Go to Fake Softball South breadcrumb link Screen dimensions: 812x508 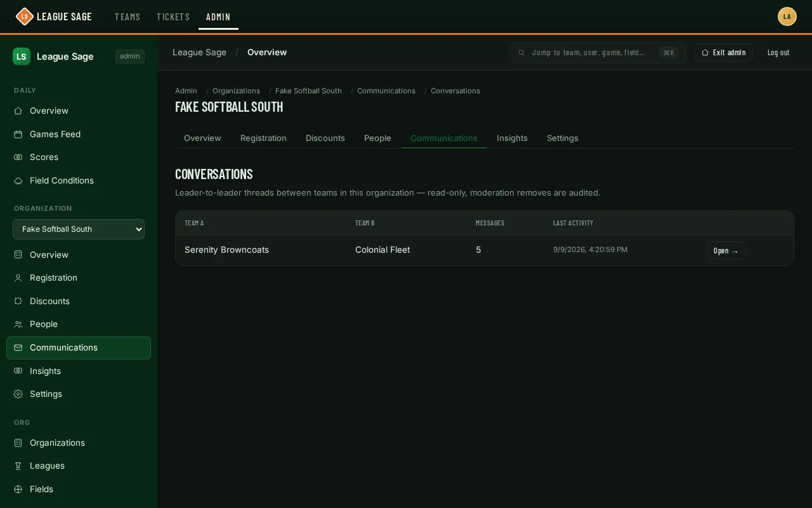click(x=308, y=91)
